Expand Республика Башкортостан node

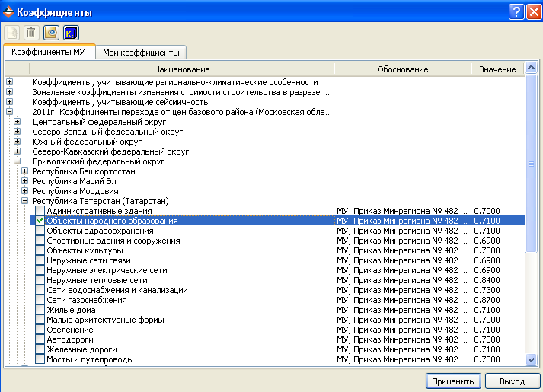pos(24,171)
